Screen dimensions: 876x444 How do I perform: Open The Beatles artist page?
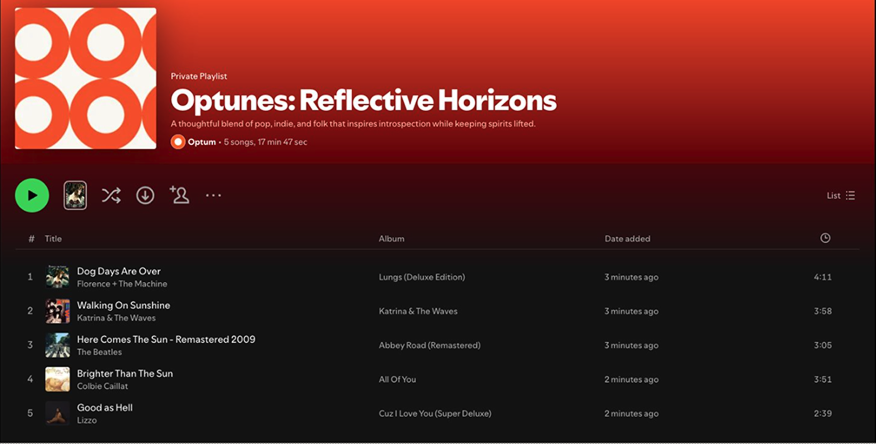(99, 352)
